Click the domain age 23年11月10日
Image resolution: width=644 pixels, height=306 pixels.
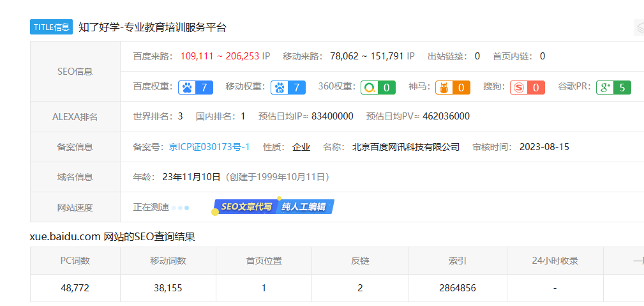(x=192, y=177)
